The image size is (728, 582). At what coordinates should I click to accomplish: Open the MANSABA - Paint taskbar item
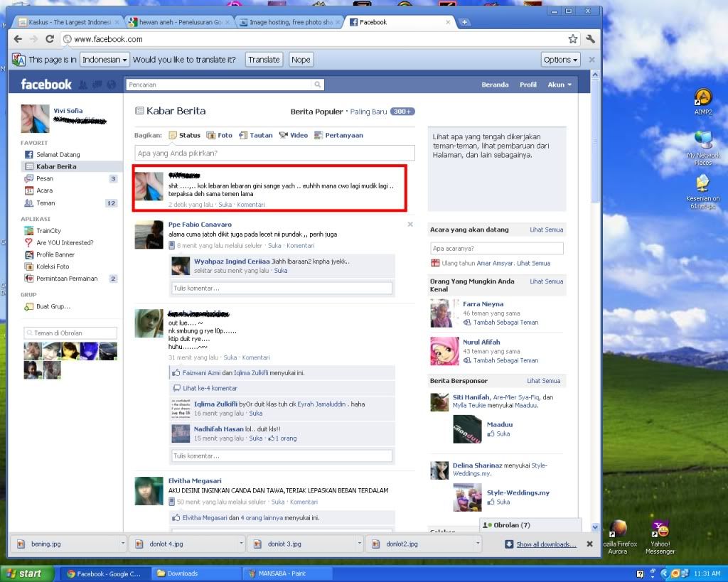(287, 573)
